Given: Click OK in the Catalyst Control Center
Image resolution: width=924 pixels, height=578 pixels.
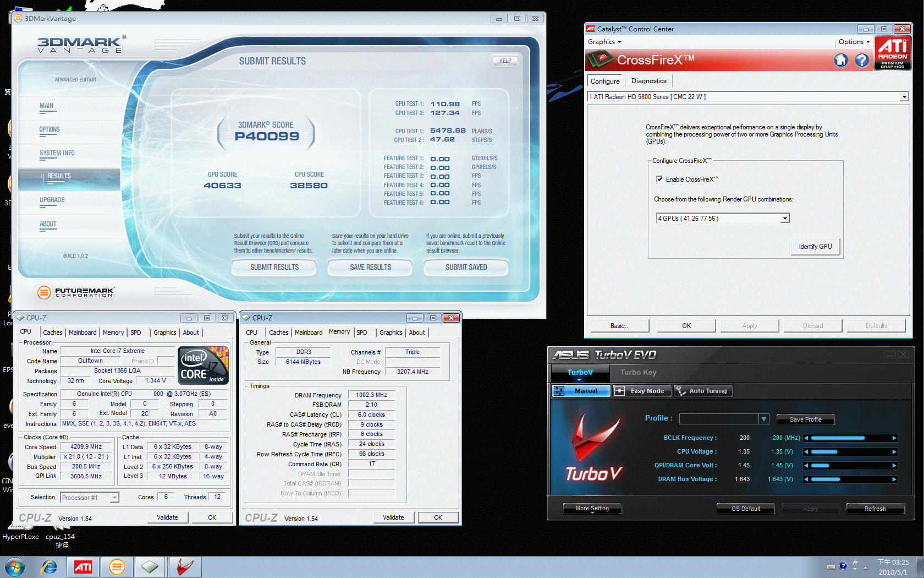Looking at the screenshot, I should (x=686, y=326).
